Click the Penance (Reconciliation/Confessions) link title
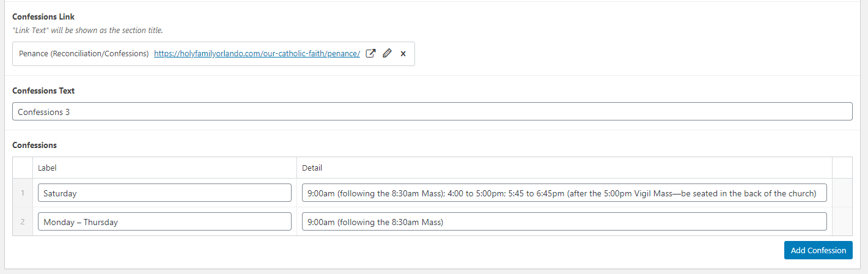 tap(84, 54)
